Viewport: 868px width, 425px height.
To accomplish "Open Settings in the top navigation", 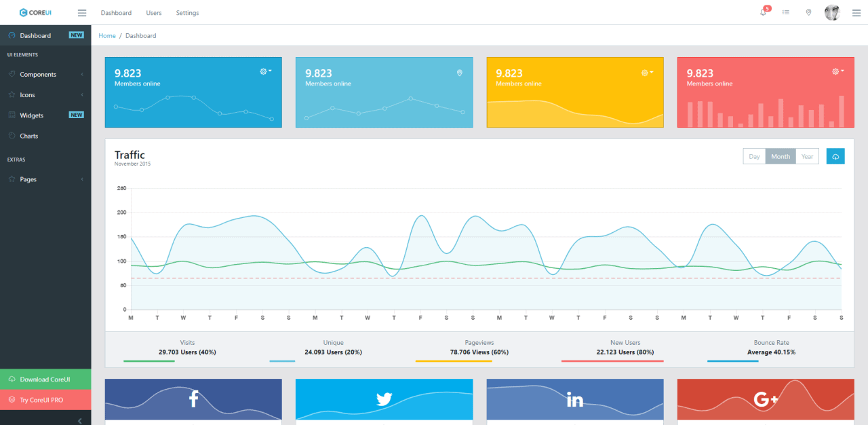I will [x=187, y=13].
